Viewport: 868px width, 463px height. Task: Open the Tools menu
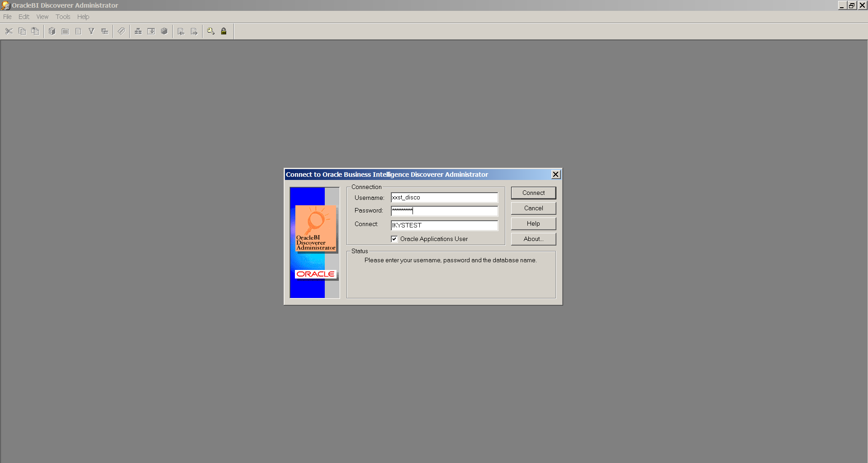[x=63, y=17]
